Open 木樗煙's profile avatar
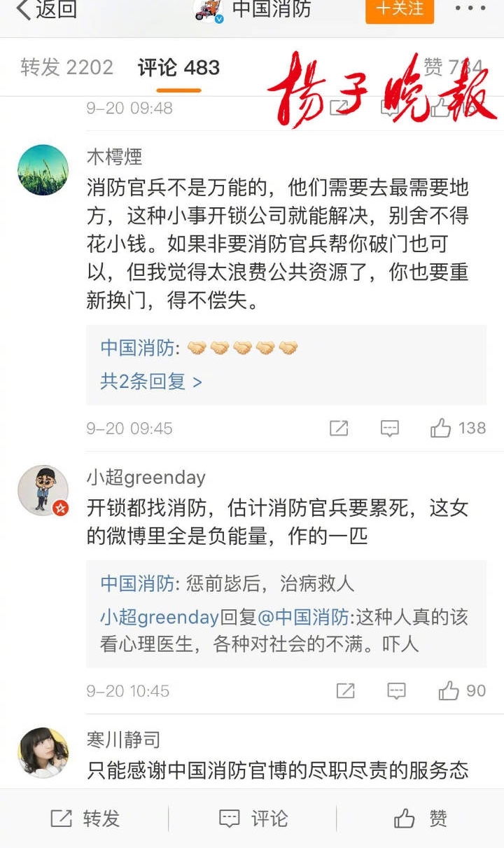The width and height of the screenshot is (504, 848). 43,170
